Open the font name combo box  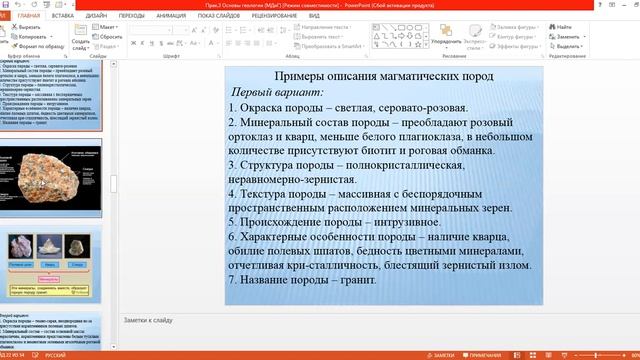tap(150, 30)
